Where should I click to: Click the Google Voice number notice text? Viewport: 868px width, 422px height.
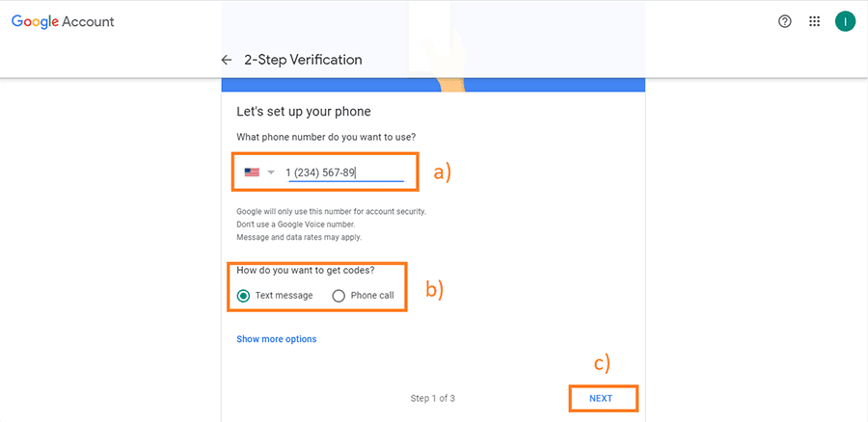coord(296,224)
